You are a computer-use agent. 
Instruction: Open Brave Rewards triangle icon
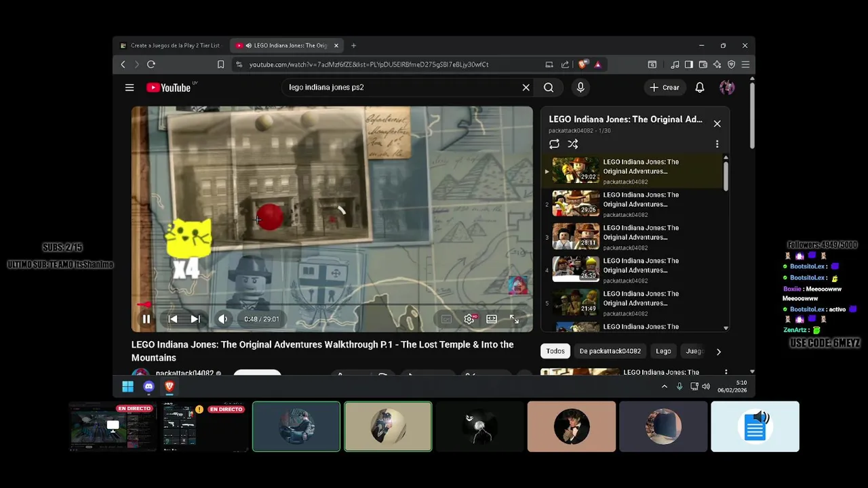click(x=597, y=64)
